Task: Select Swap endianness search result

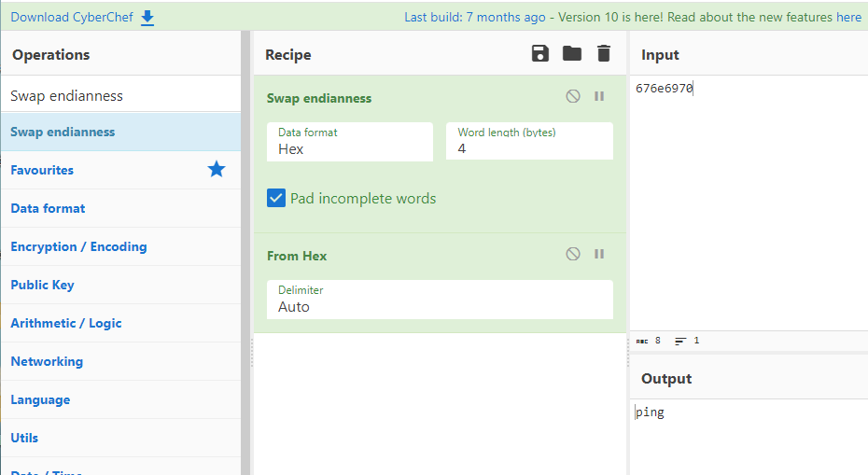Action: point(120,132)
